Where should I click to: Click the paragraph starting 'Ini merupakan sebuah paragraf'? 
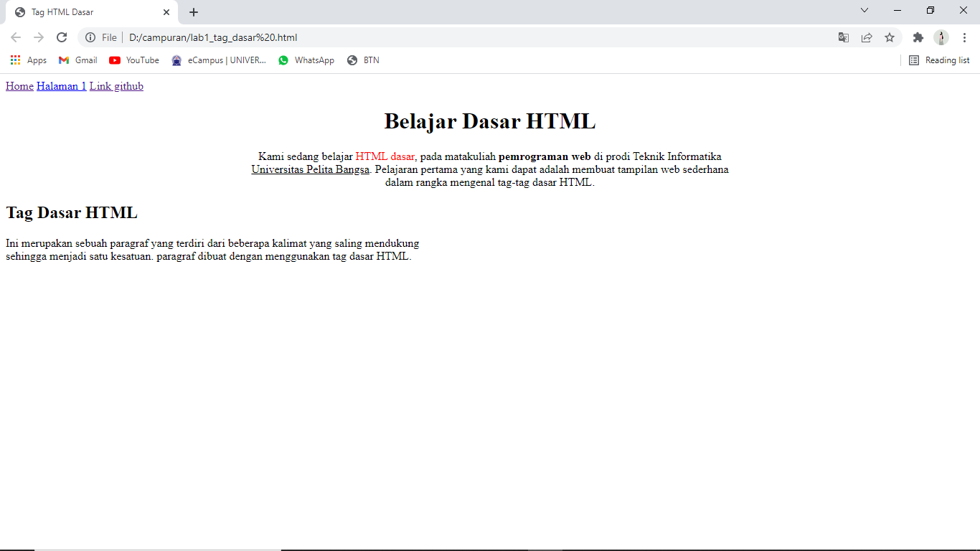[212, 250]
